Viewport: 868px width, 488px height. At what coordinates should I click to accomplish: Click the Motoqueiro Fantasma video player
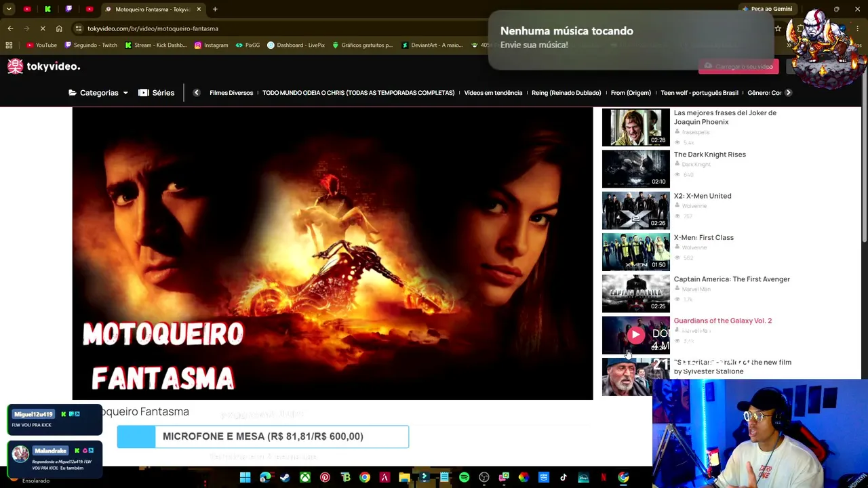332,253
